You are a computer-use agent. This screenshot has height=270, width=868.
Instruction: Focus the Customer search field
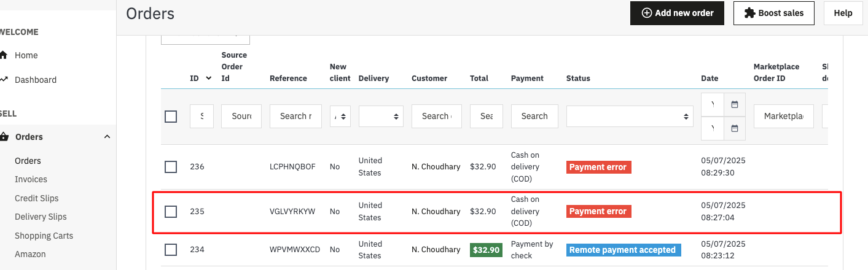coord(437,116)
